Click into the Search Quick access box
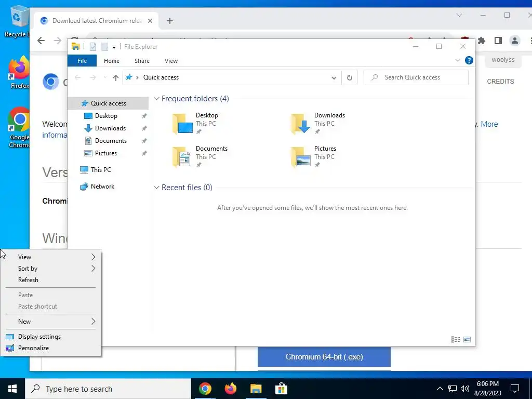Viewport: 532px width, 399px height. tap(416, 77)
